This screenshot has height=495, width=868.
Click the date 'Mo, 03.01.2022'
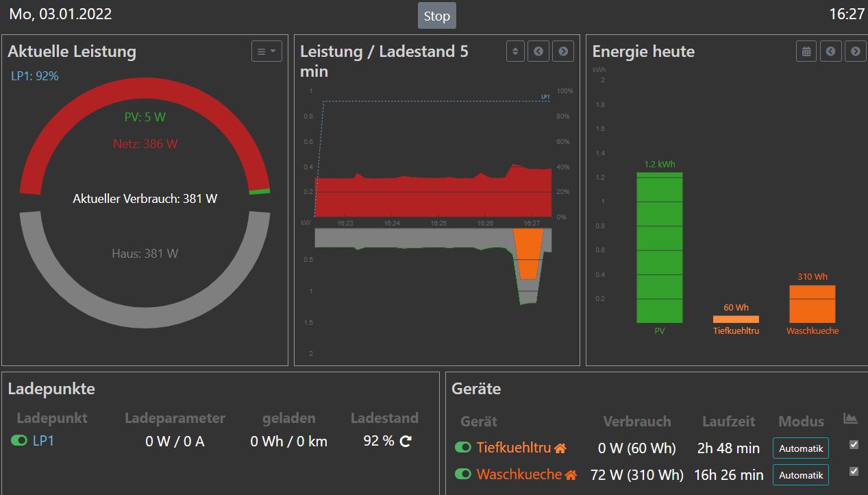coord(60,14)
